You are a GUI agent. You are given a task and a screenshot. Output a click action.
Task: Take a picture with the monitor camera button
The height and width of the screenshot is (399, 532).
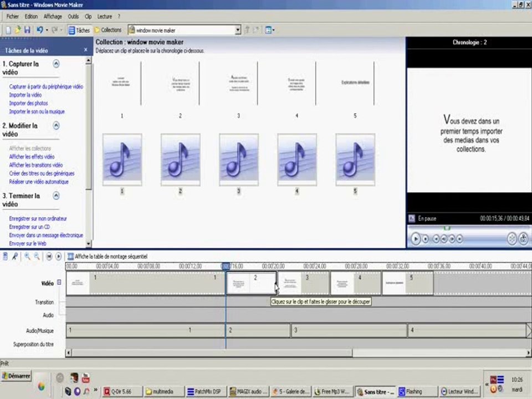click(x=524, y=239)
